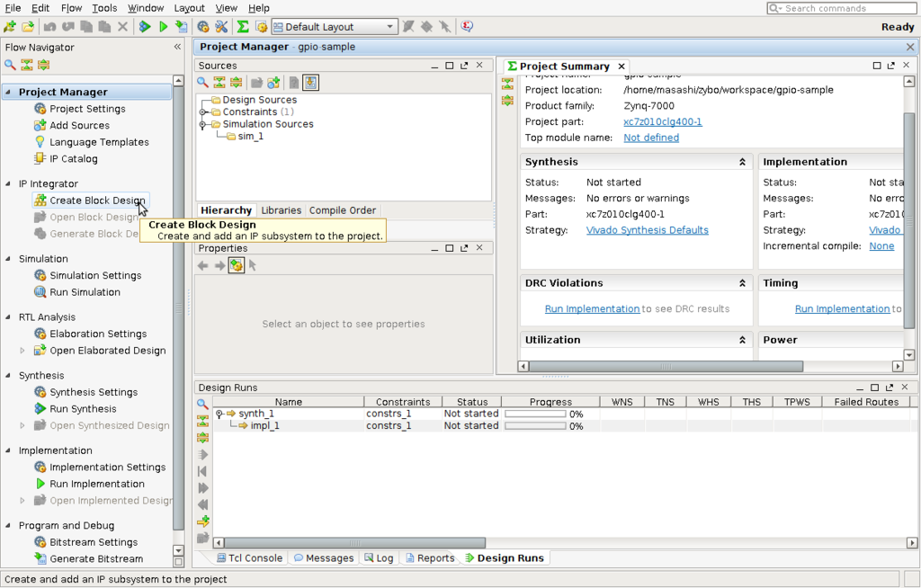Switch to the Libraries tab
921x588 pixels.
pos(281,210)
